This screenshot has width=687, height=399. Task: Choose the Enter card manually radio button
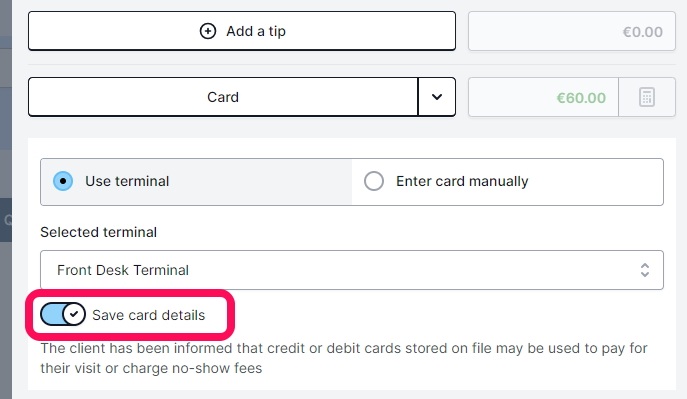[374, 181]
